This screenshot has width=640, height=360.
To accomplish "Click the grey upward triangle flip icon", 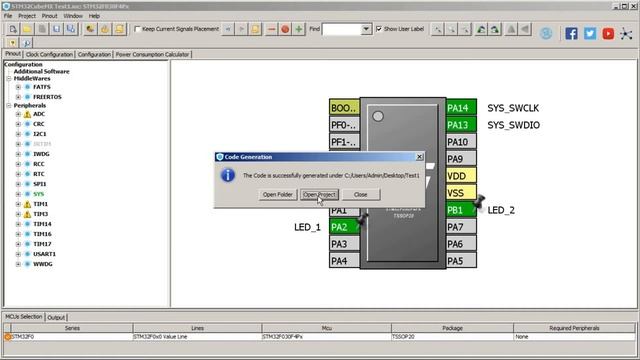I will [511, 29].
